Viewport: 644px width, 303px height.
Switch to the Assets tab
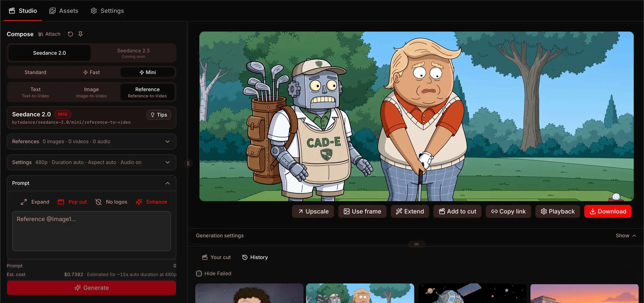64,11
